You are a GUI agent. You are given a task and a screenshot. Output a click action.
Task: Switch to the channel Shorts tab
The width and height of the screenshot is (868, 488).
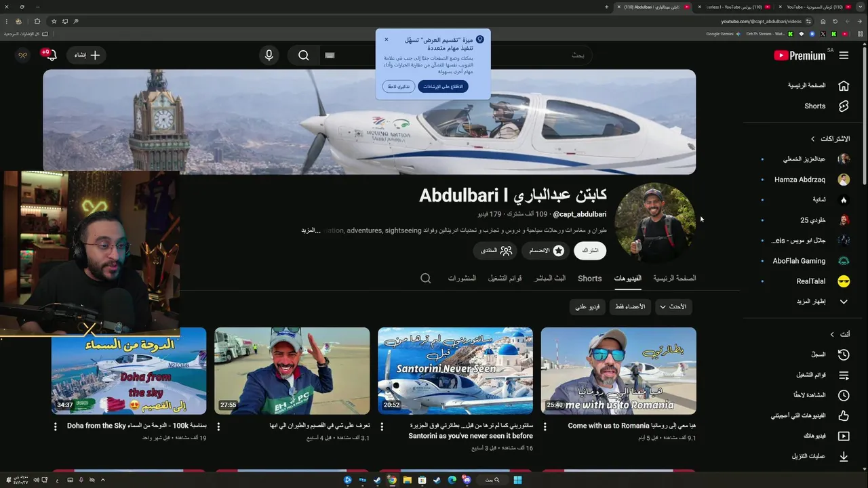click(590, 278)
